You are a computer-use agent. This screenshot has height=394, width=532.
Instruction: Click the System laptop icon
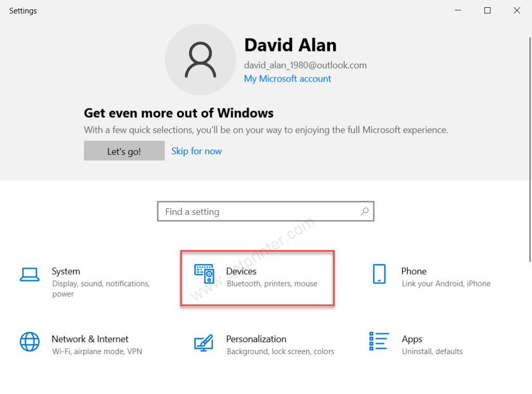coord(30,274)
